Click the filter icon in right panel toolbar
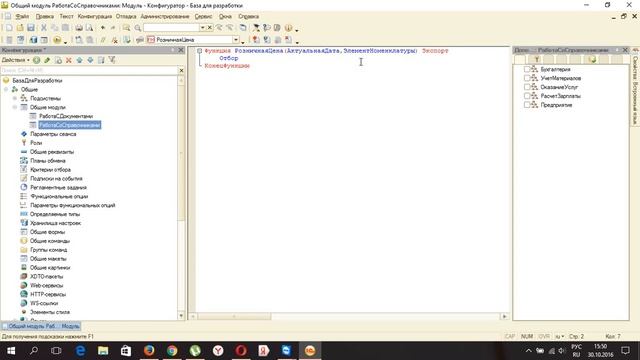640x360 pixels. click(x=537, y=60)
